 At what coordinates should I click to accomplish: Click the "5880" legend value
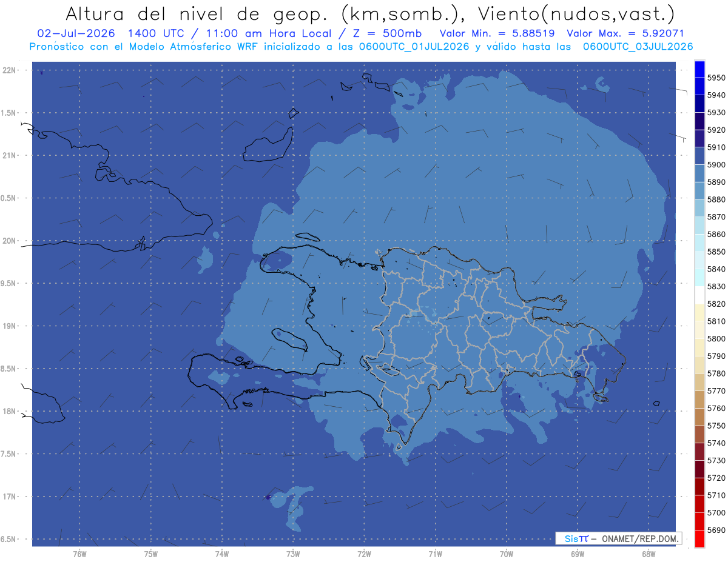716,199
